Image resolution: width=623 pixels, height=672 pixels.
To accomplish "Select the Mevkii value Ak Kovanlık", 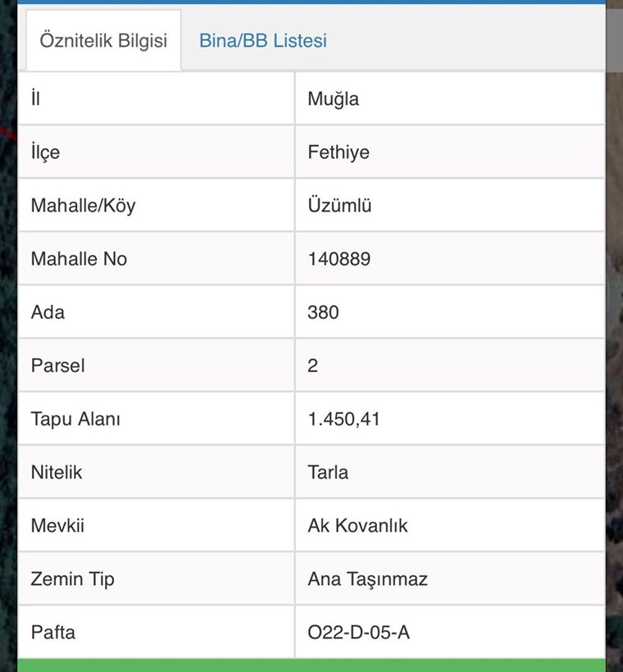I will coord(357,525).
